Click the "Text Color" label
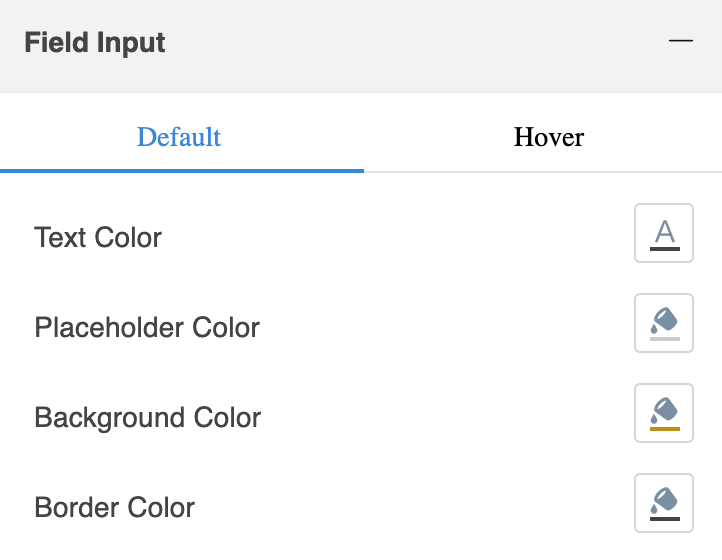Viewport: 722px width, 560px height. [98, 238]
